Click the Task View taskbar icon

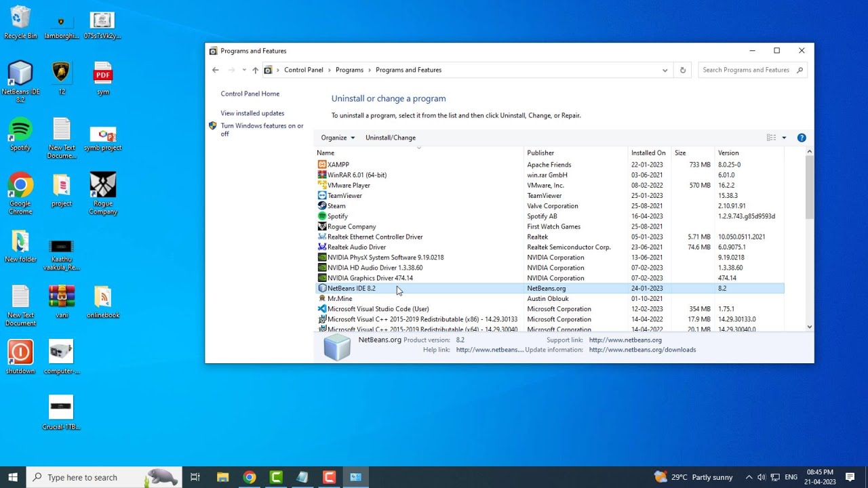point(195,477)
